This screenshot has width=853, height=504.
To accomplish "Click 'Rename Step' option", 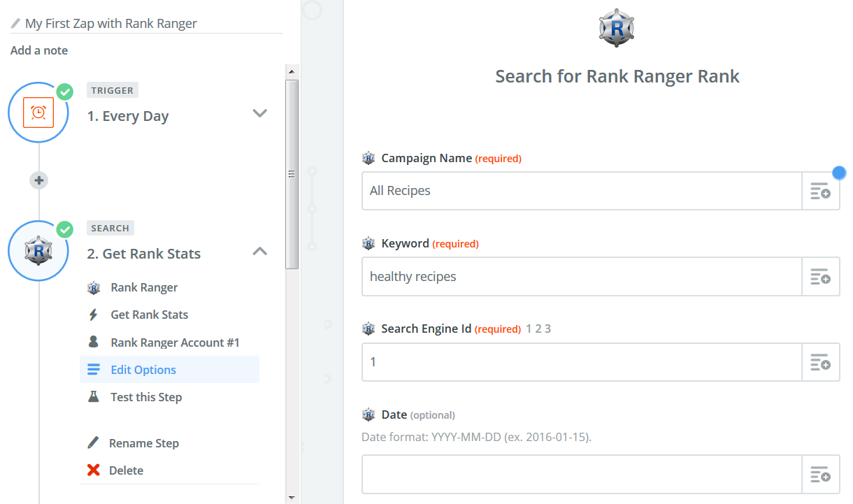I will pos(144,443).
